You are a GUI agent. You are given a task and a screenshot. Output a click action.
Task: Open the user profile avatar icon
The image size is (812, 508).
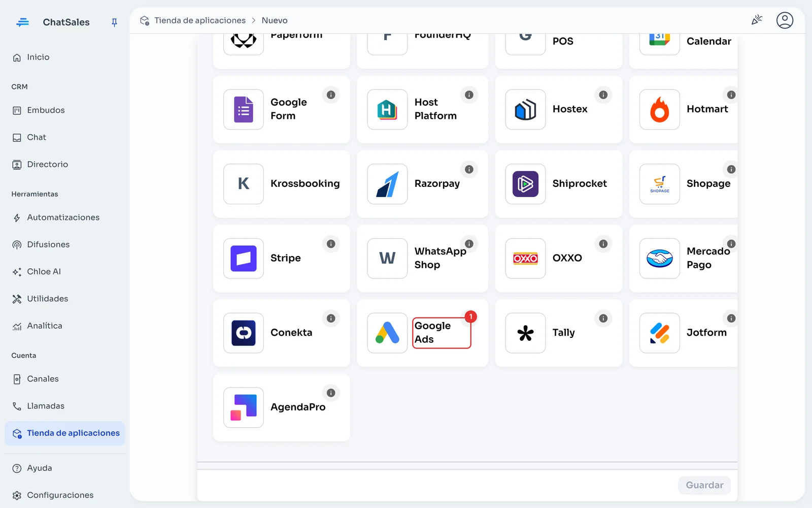[785, 20]
